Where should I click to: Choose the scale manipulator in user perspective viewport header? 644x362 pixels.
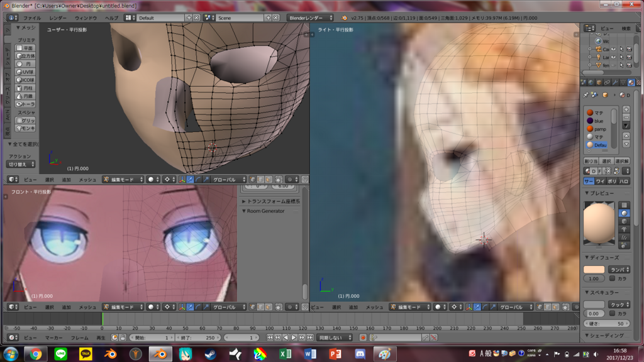pos(206,180)
